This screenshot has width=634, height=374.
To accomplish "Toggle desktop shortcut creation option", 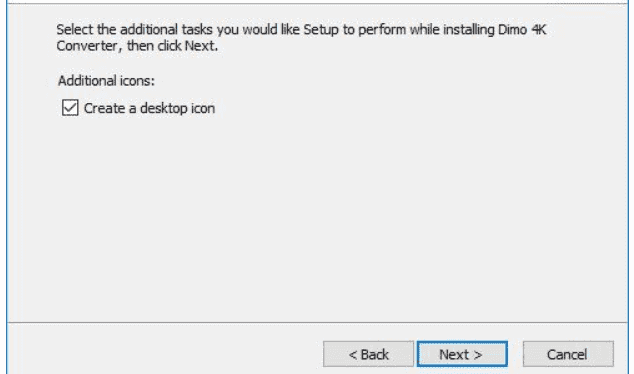I will coord(70,108).
